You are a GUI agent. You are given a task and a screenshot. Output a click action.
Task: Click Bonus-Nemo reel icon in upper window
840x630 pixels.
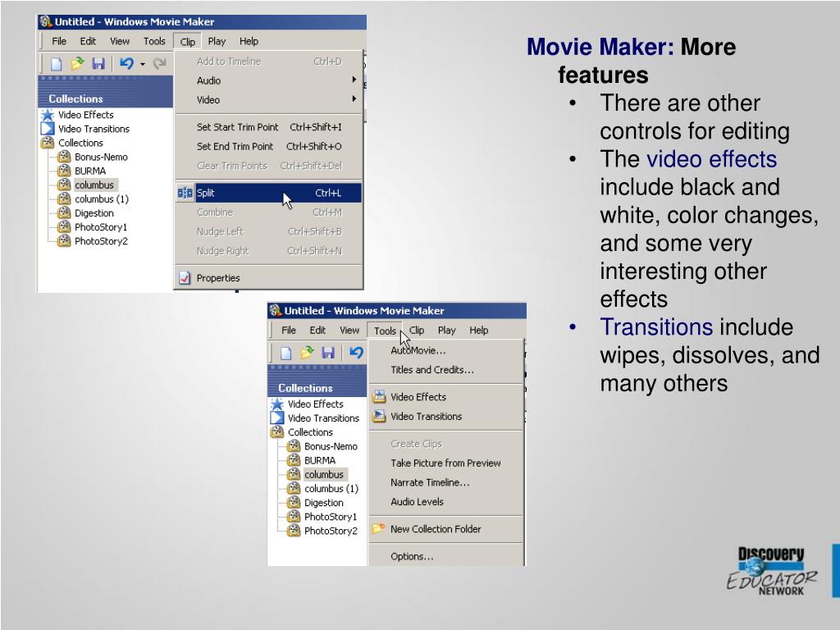click(x=64, y=157)
